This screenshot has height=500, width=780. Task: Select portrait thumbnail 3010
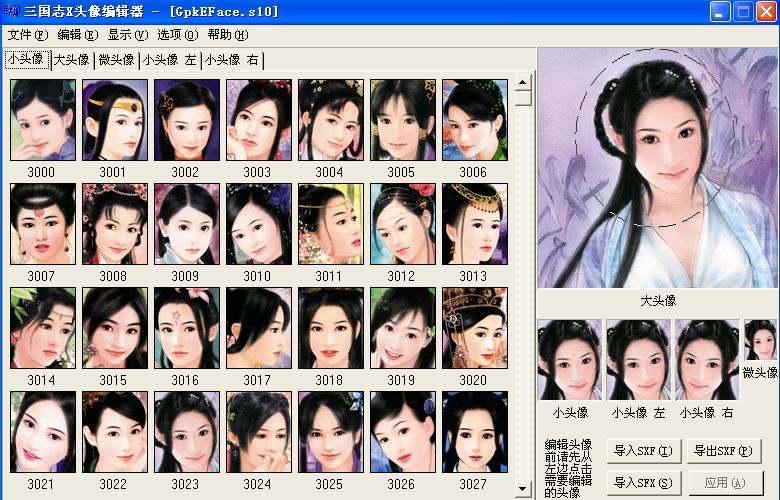[x=259, y=224]
